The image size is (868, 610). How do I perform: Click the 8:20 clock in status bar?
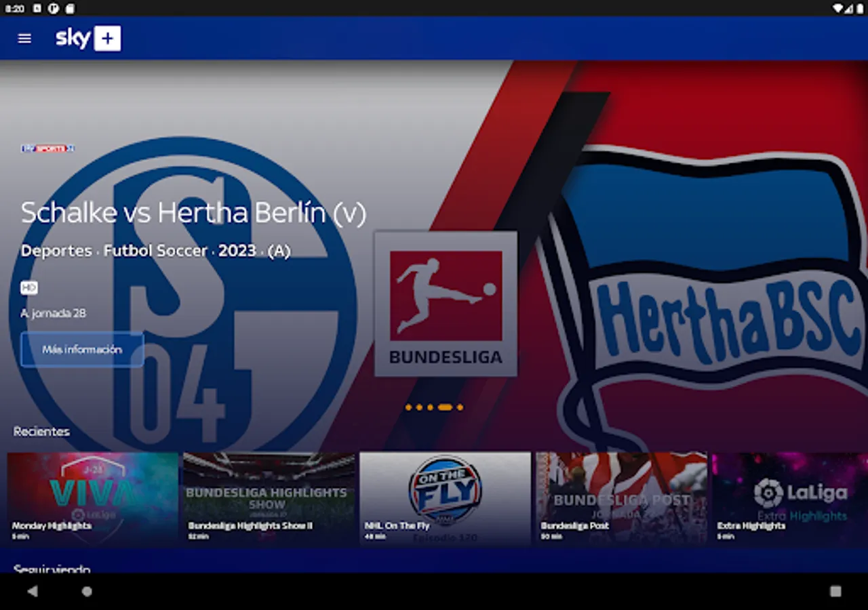click(x=14, y=9)
